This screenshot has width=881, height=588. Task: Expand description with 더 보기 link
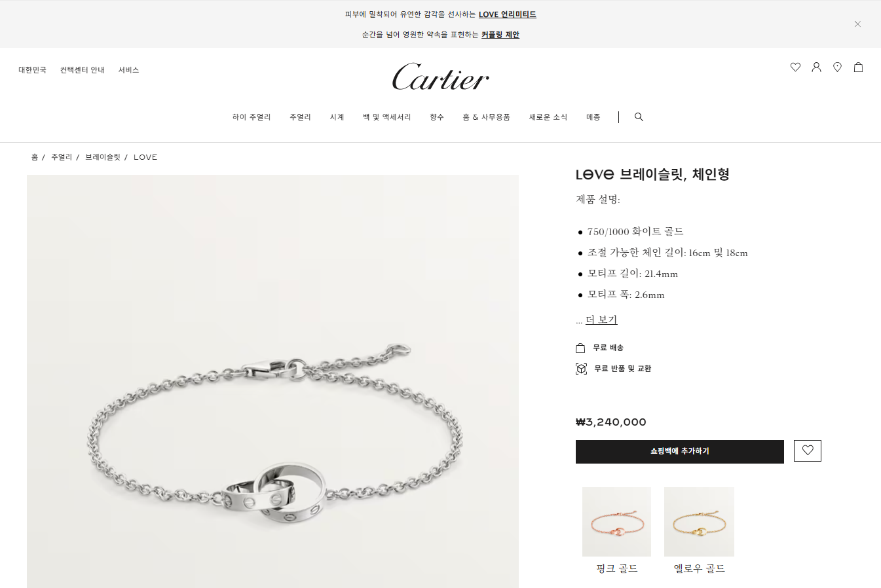coord(601,320)
